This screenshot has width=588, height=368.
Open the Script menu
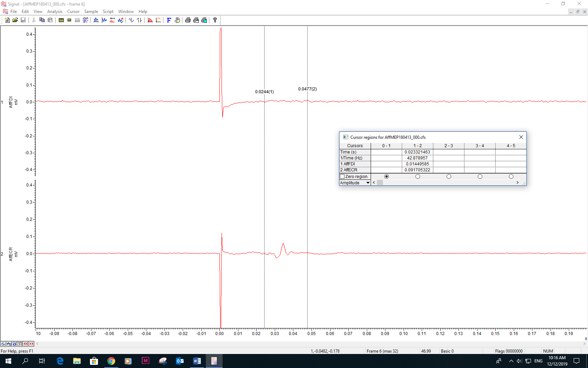pyautogui.click(x=108, y=12)
